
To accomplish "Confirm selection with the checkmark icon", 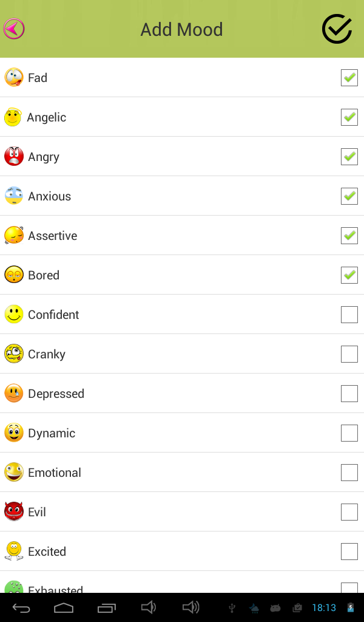I will point(337,29).
